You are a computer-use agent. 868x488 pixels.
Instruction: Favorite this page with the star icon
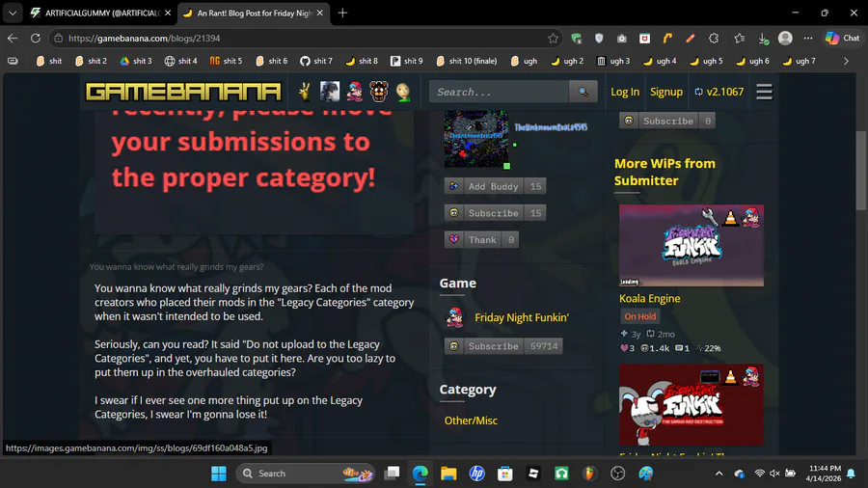point(553,39)
